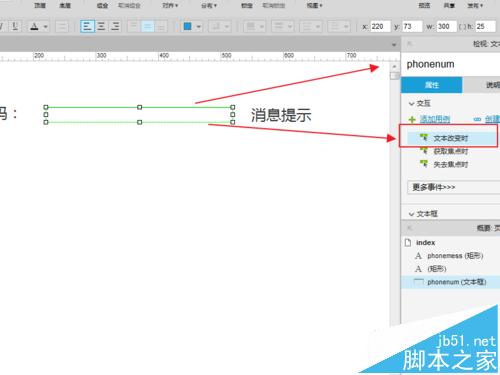500x375 pixels.
Task: Toggle underline text formatting
Action: point(15,26)
